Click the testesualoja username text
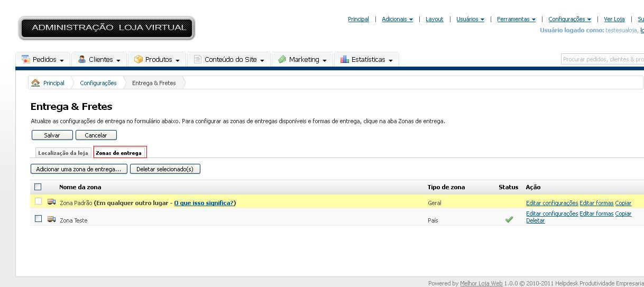 622,30
